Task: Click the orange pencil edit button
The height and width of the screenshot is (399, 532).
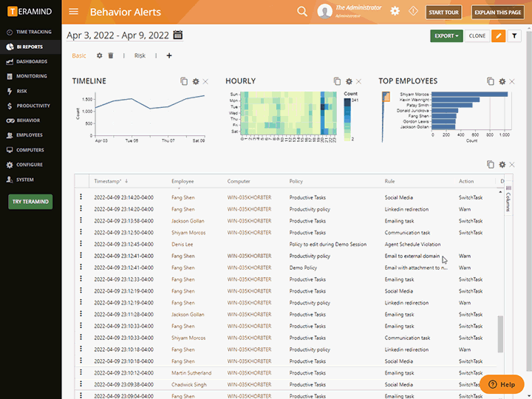Action: 499,35
